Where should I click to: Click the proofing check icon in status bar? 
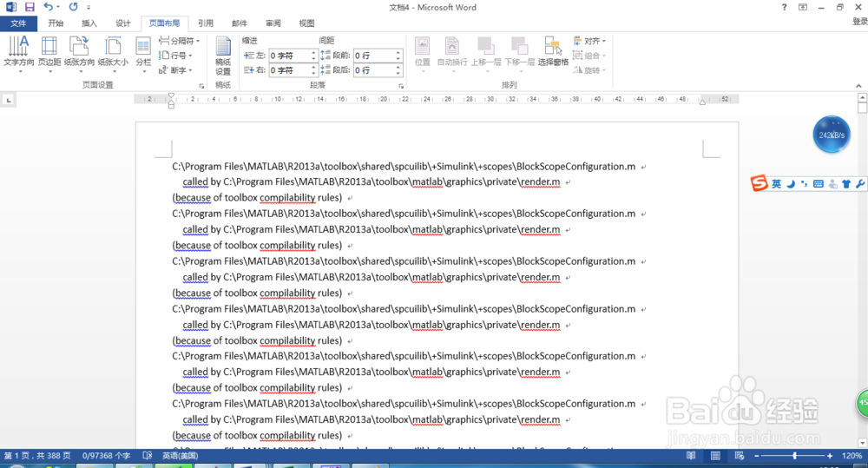pos(148,455)
